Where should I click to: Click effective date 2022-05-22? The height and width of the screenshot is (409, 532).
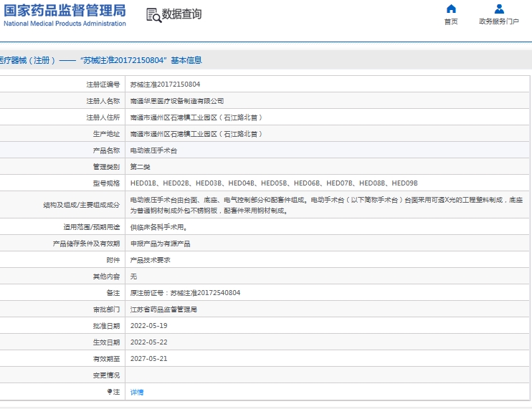[x=148, y=342]
